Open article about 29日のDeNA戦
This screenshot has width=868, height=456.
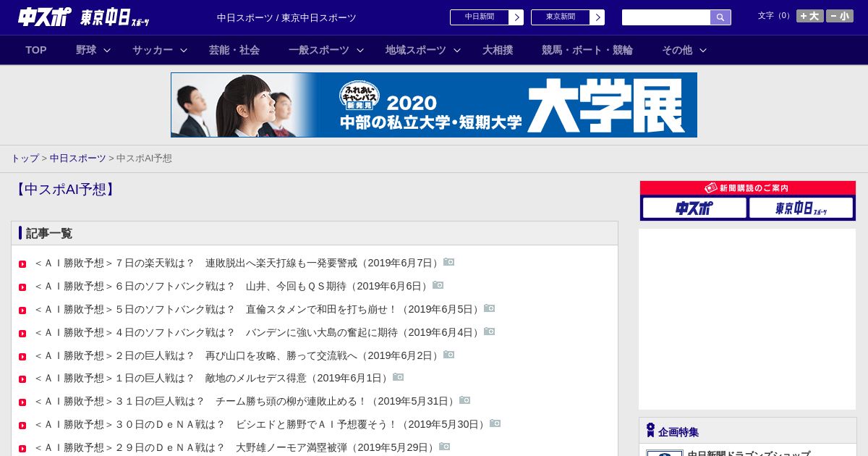[236, 447]
